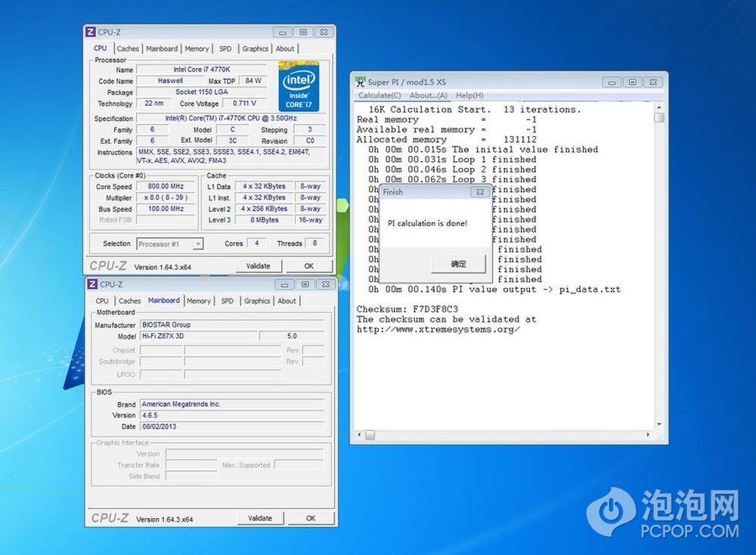Open the Memory tab in the top CPU-Z window
Image resolution: width=756 pixels, height=555 pixels.
click(x=197, y=48)
